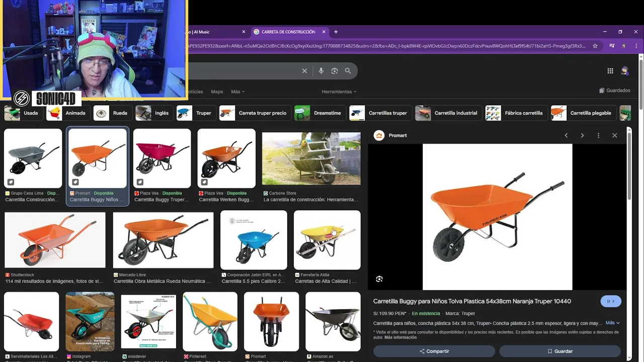Filter images by Animada chip
This screenshot has width=644, height=362.
(68, 113)
